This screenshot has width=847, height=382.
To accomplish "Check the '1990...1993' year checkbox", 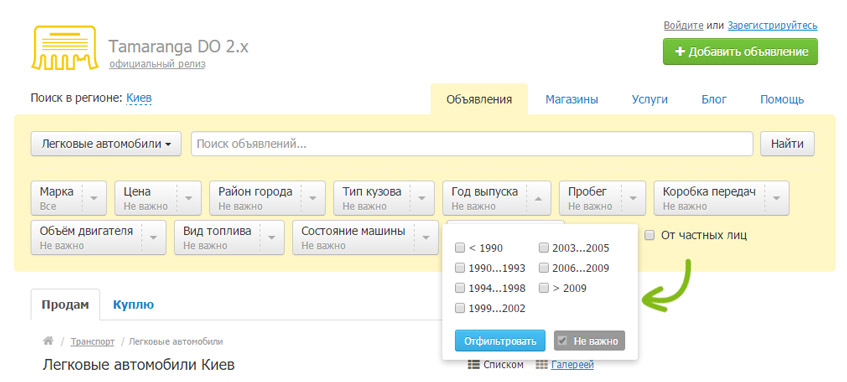I will coord(460,268).
